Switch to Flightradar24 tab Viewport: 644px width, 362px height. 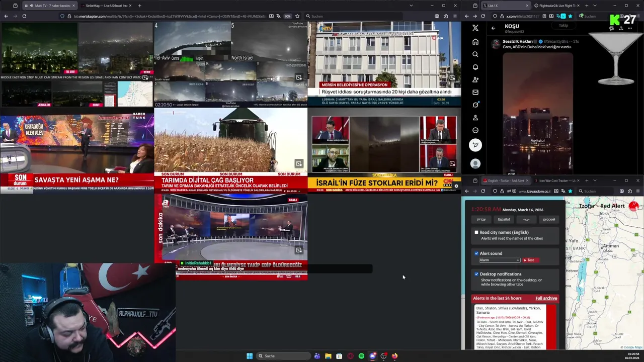click(556, 6)
